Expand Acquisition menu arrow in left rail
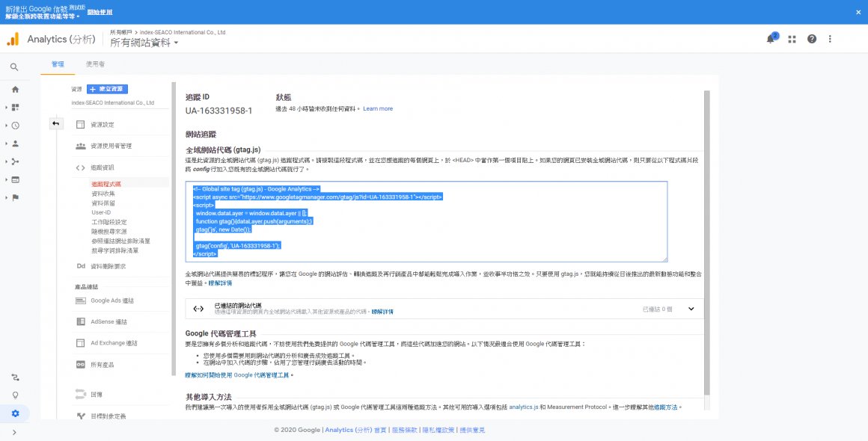Viewport: 868px width, 441px height. [6, 161]
